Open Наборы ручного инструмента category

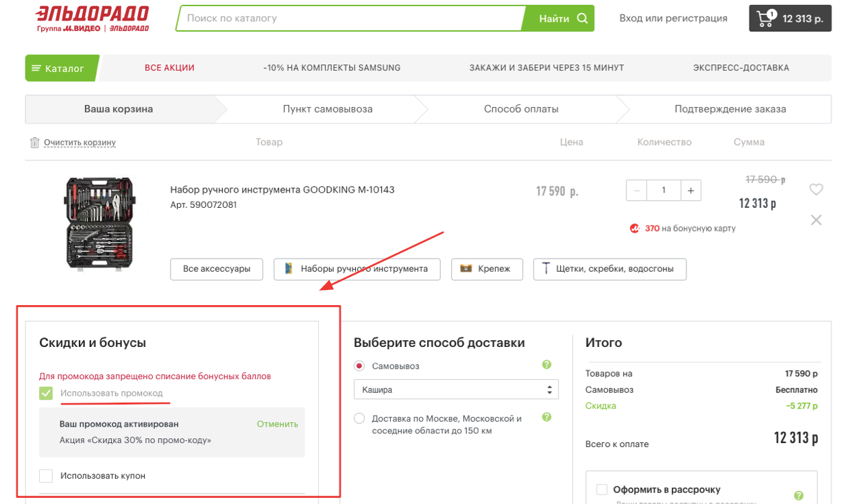357,269
